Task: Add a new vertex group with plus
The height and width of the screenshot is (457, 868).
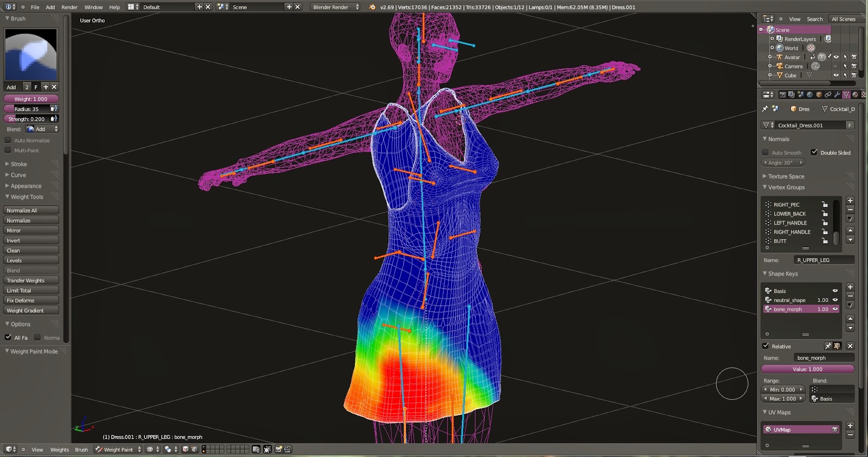Action: 850,201
